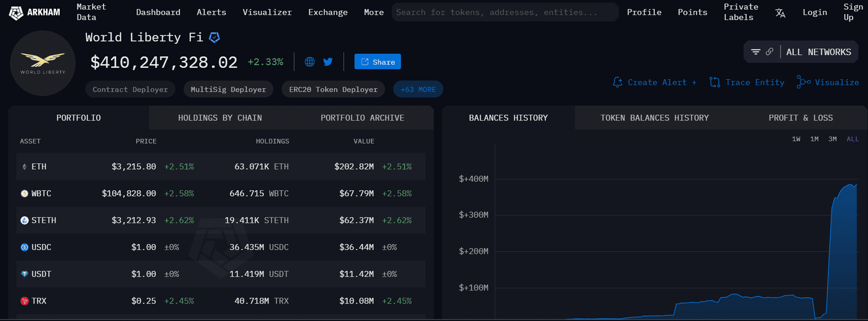Focus the token and address search field

(x=505, y=12)
